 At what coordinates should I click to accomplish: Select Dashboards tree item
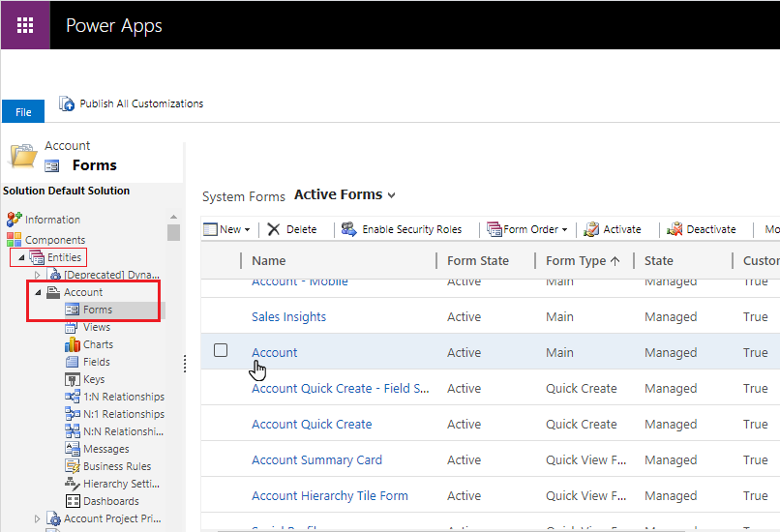(x=111, y=501)
